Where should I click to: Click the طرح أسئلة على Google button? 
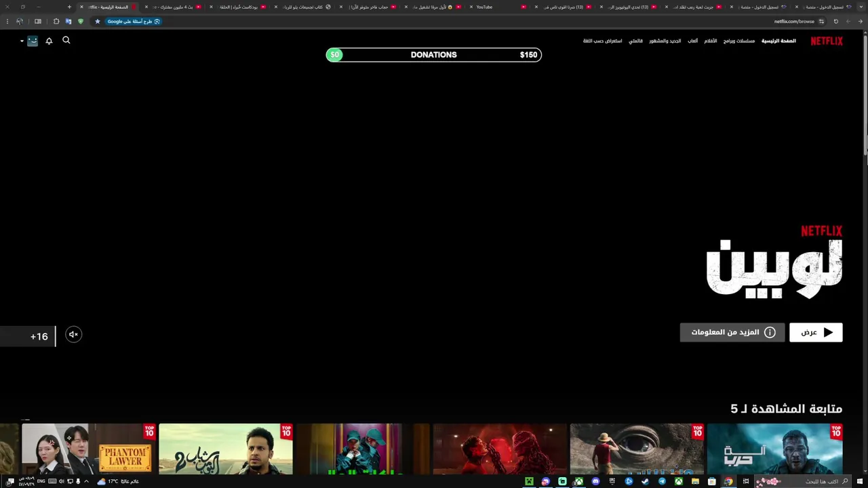[134, 21]
